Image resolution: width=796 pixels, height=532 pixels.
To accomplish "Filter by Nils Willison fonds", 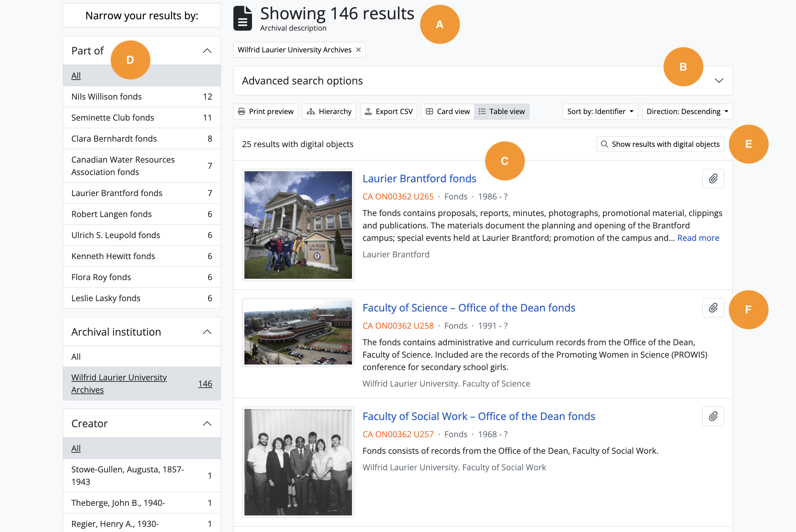I will click(107, 97).
